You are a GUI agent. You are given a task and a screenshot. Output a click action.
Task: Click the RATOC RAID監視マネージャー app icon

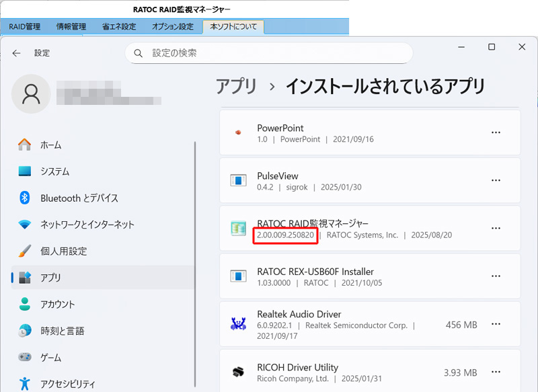(x=238, y=229)
